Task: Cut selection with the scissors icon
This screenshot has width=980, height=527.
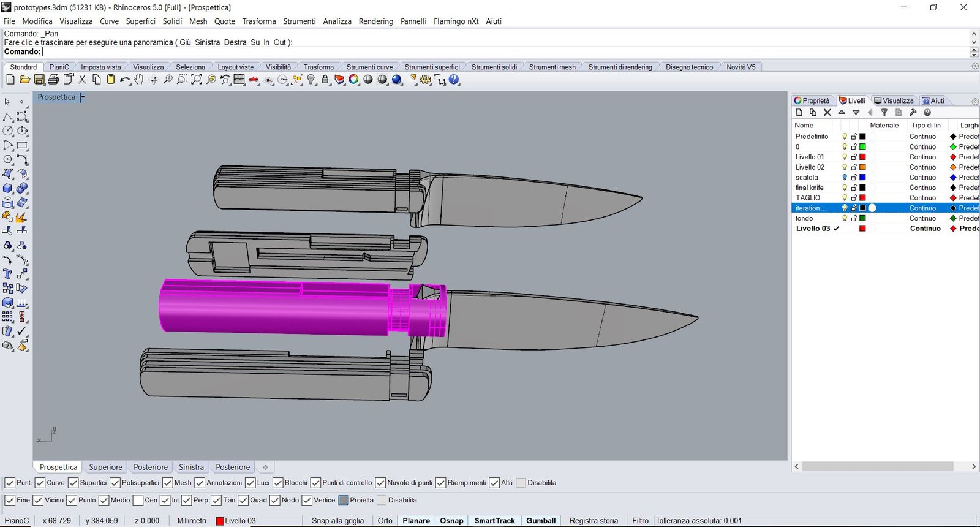Action: pos(82,80)
